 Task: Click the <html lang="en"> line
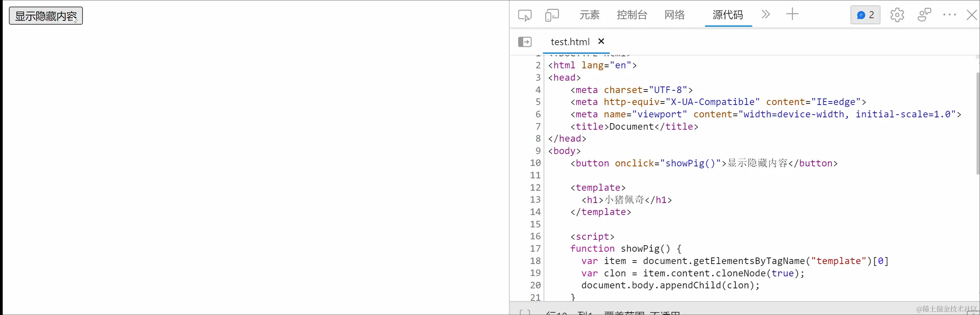tap(592, 65)
